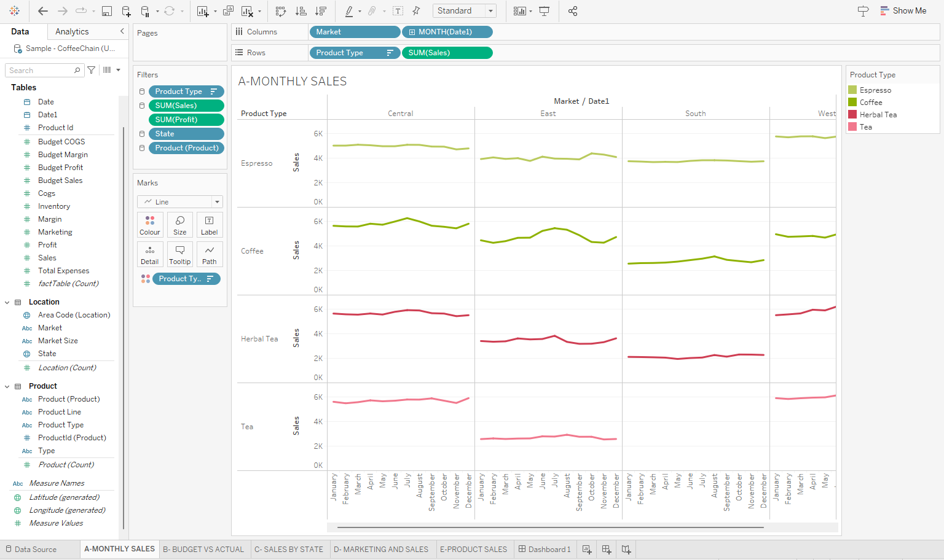
Task: Open highlight dropdown arrow
Action: [360, 11]
